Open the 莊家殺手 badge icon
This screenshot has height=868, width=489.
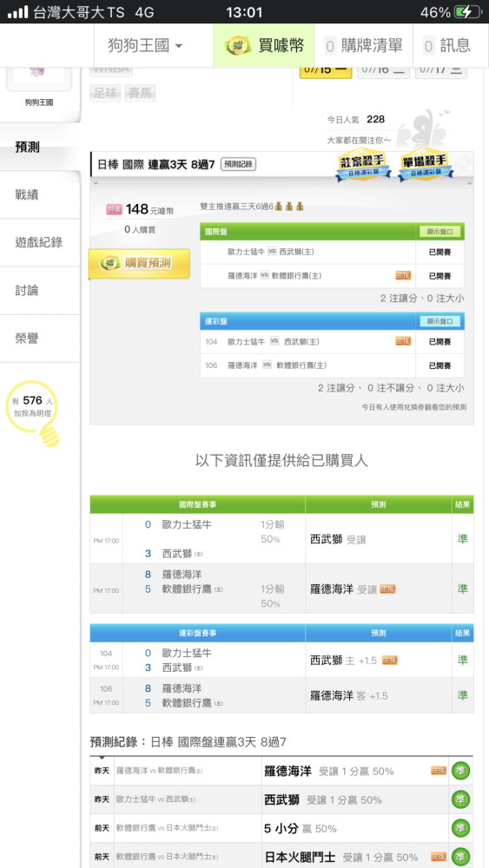(363, 166)
